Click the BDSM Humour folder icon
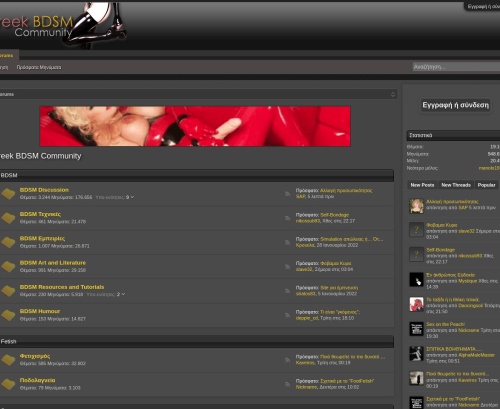500x409 pixels. point(8,315)
